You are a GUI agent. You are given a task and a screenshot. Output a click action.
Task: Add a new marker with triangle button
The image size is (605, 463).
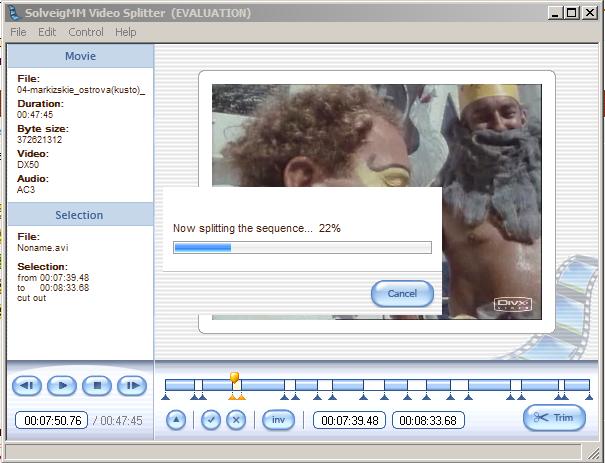point(176,420)
